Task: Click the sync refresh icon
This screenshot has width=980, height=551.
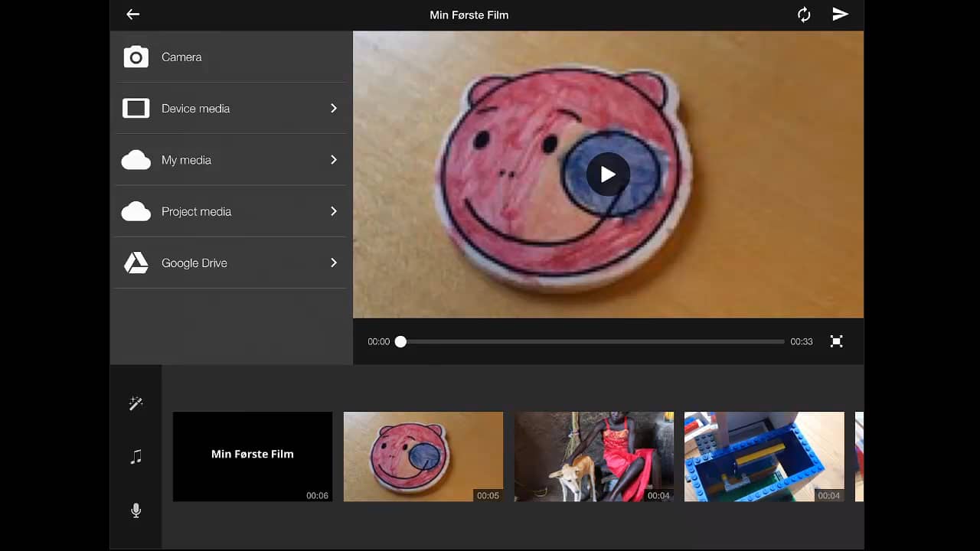Action: point(804,15)
